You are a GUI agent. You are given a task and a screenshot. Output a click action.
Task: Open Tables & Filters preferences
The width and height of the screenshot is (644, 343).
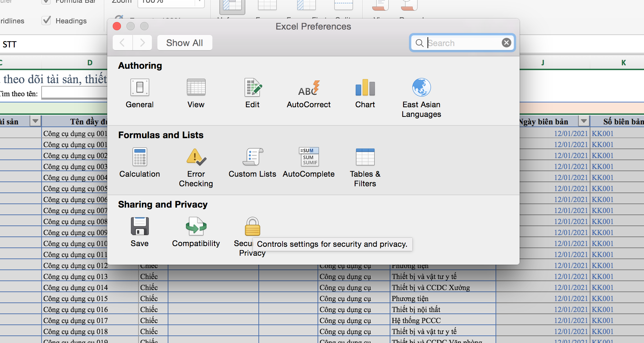(x=365, y=167)
